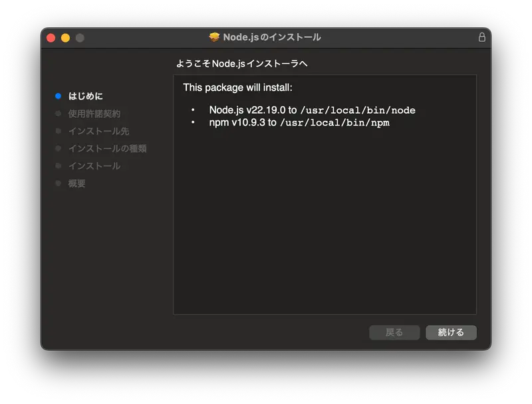
Task: Click the ようこそNode.jsインストーラへ heading
Action: tap(242, 64)
